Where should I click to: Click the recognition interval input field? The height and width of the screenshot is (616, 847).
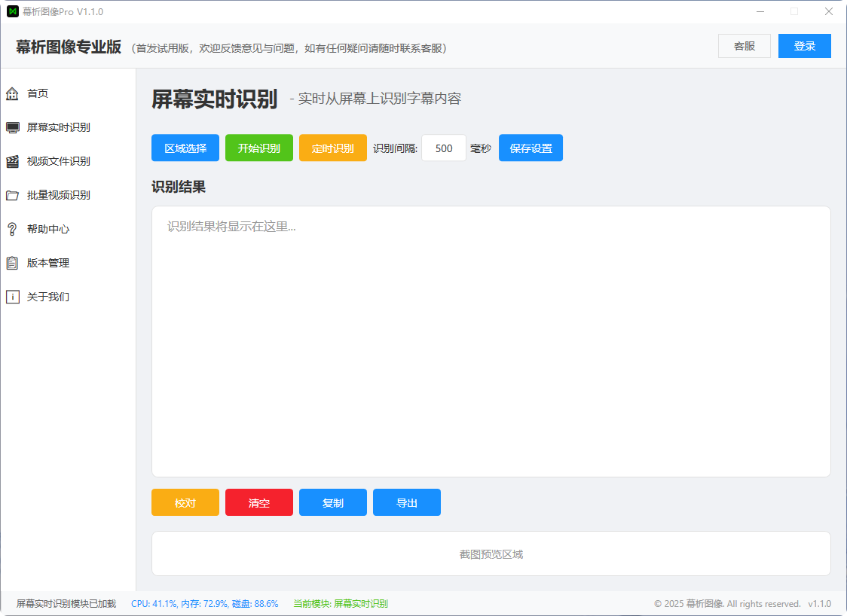(443, 148)
